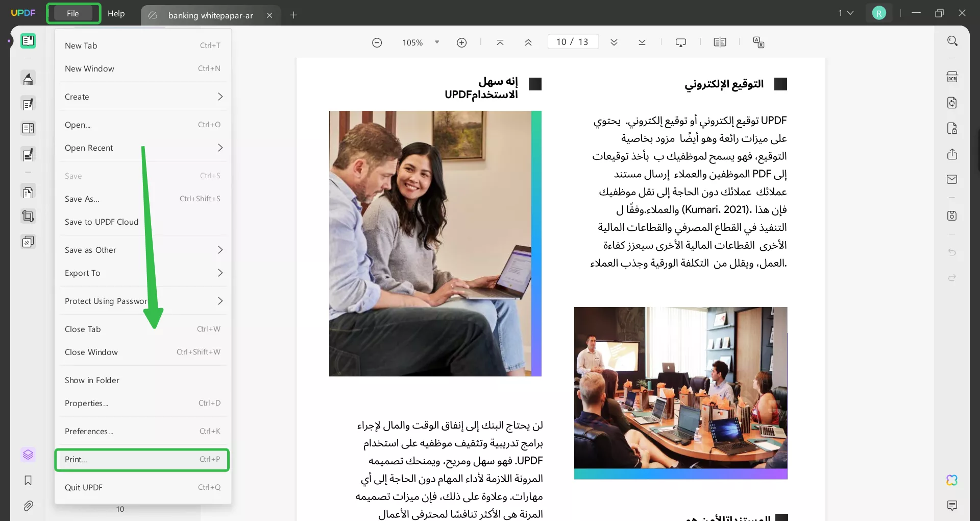Open the Annotate highlighter tool in left sidebar
Screen dimensions: 980x521
coord(28,78)
